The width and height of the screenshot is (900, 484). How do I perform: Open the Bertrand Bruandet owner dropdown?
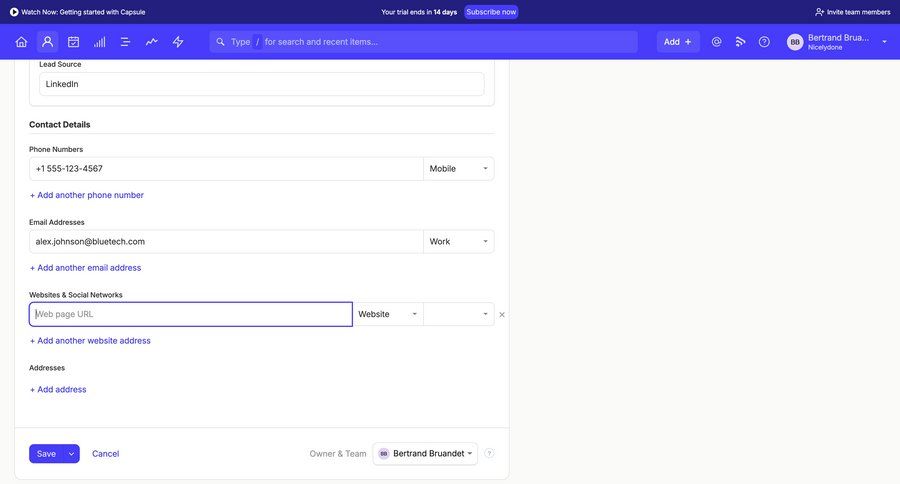point(425,454)
